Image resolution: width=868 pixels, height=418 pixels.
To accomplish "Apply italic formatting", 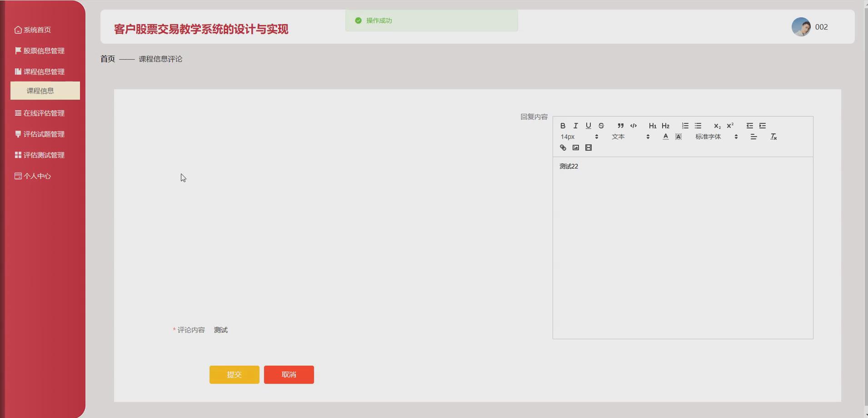I will [x=576, y=126].
